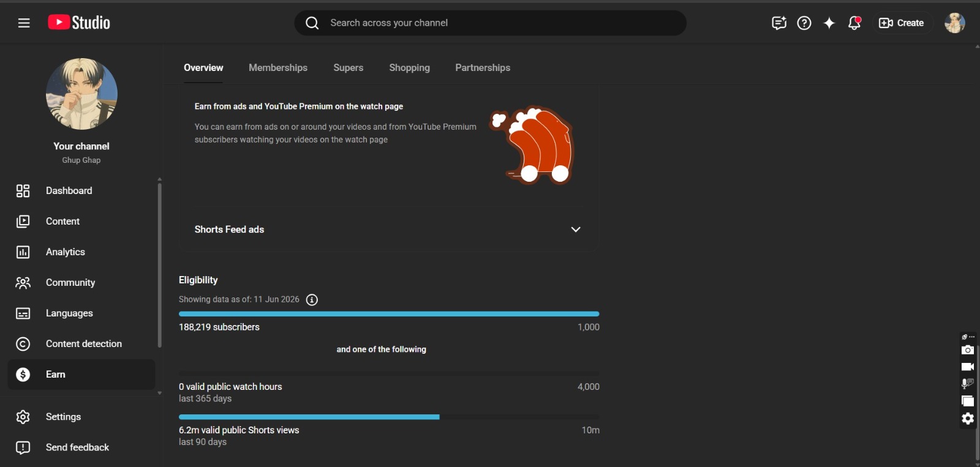Click the sidebar scroll up arrow
980x467 pixels.
coord(160,179)
